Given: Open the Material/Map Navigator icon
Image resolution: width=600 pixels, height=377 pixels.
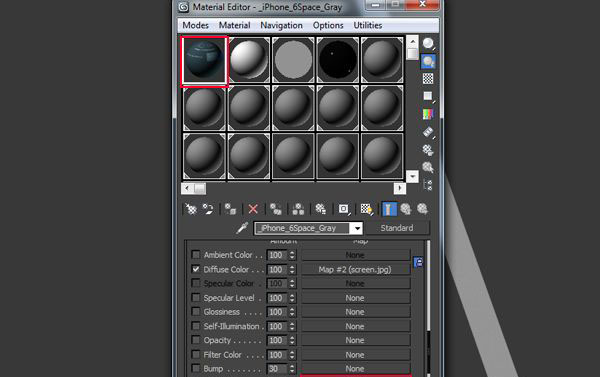Looking at the screenshot, I should point(428,185).
